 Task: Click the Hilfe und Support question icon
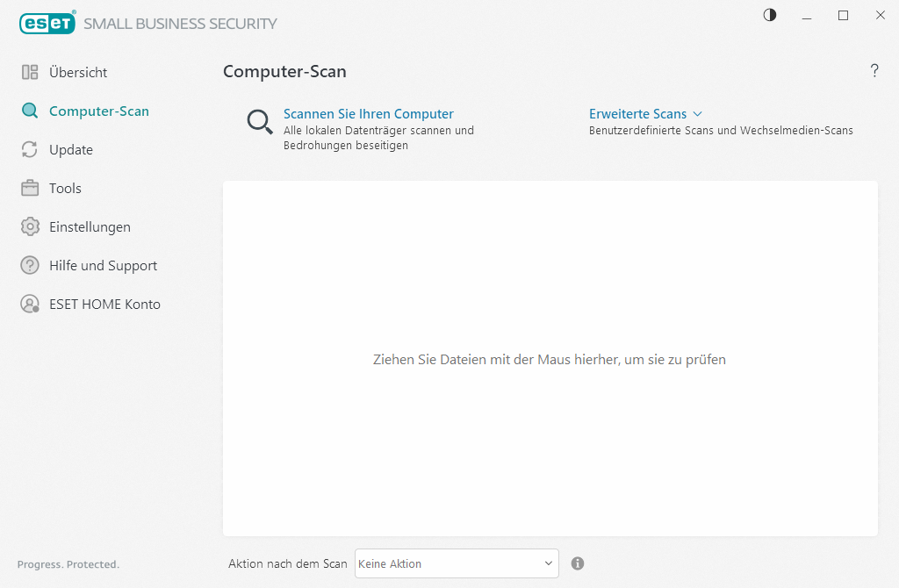click(x=30, y=265)
